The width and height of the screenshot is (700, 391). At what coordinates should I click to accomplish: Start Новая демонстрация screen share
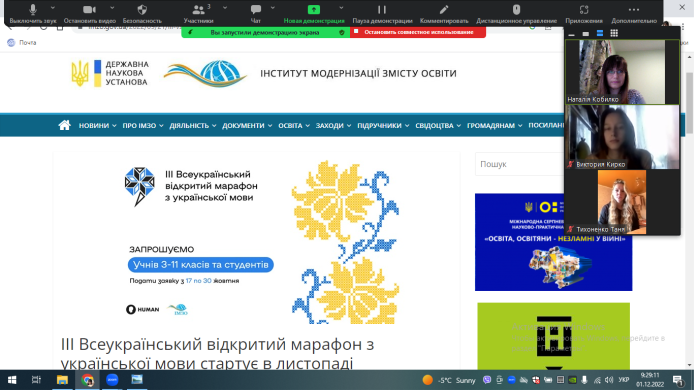tap(314, 13)
